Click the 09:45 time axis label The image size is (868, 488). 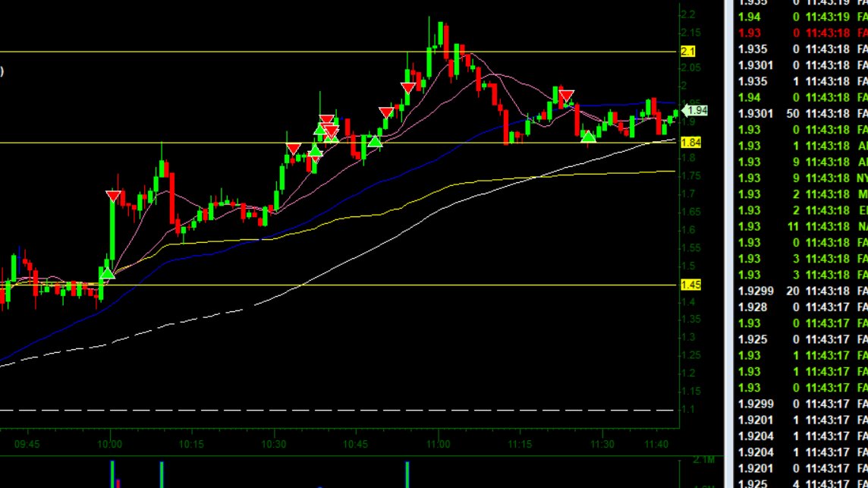click(27, 444)
